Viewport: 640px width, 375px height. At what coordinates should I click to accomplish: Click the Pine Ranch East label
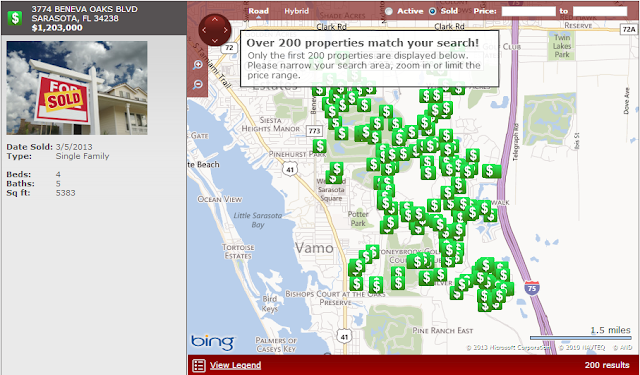[442, 331]
